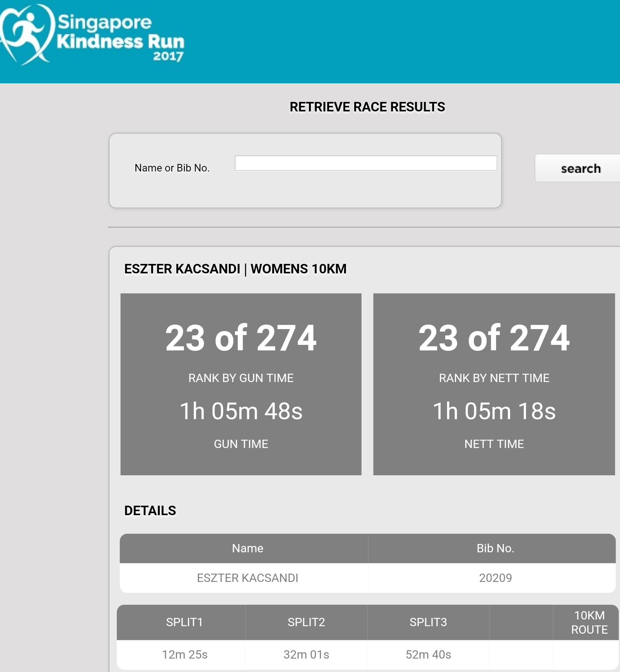Select the Eszter Kacsandi Womens 10KM heading
The image size is (620, 672).
[x=235, y=269]
